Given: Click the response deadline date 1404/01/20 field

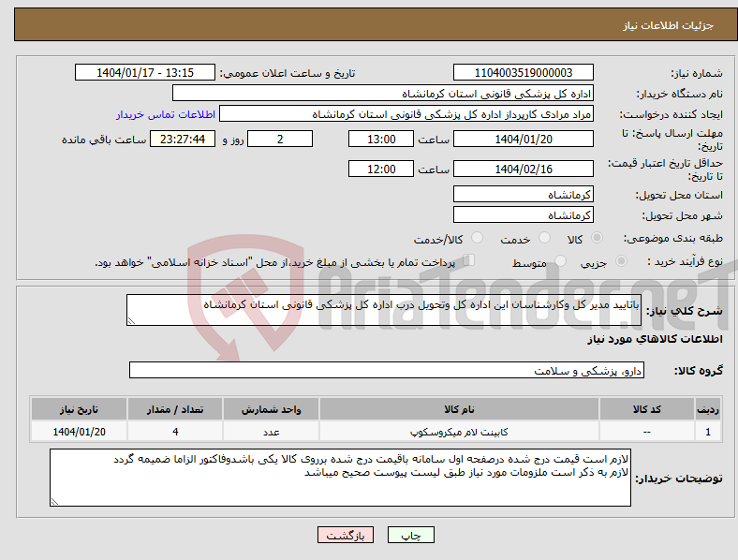Looking at the screenshot, I should 524,139.
